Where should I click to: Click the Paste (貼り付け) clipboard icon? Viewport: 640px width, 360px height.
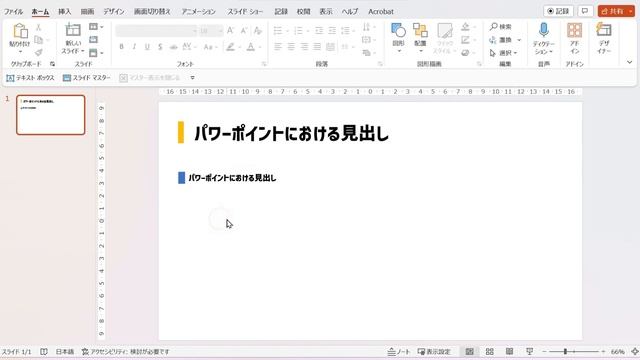[20, 31]
